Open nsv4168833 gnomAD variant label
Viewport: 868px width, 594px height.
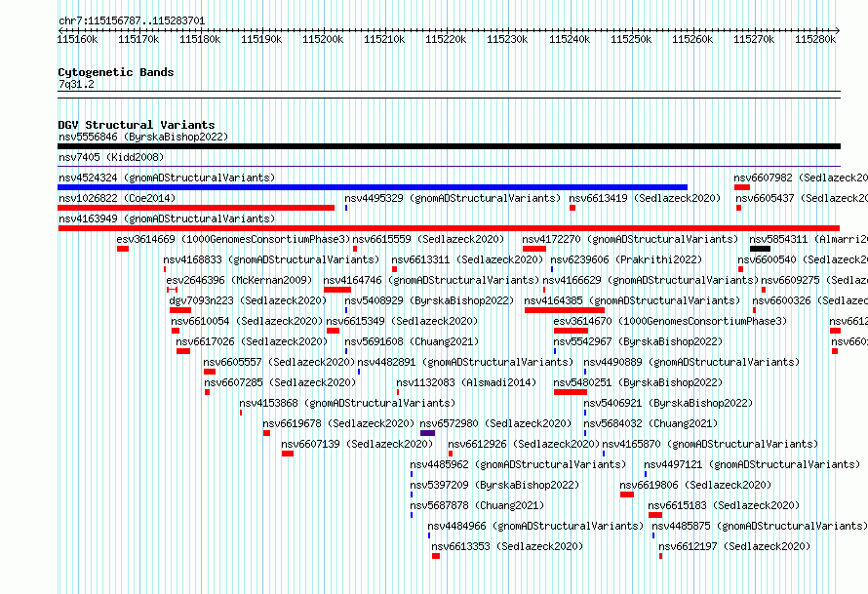[271, 259]
